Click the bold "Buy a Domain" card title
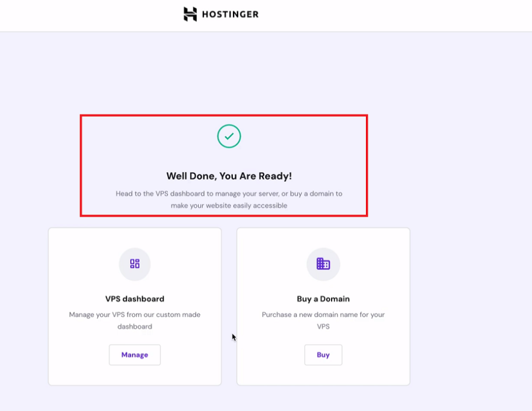The height and width of the screenshot is (411, 532). click(323, 298)
